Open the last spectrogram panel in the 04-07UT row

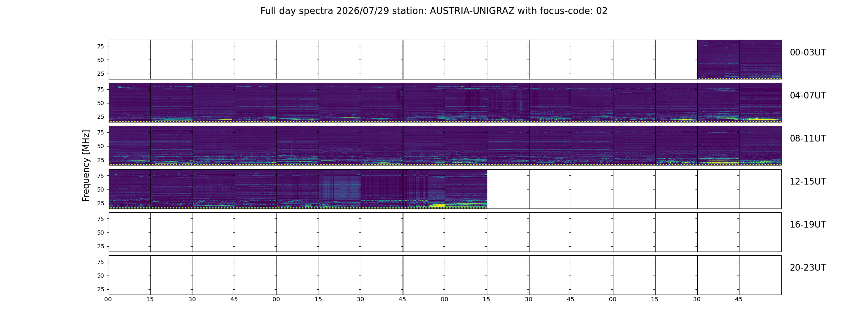(x=760, y=103)
